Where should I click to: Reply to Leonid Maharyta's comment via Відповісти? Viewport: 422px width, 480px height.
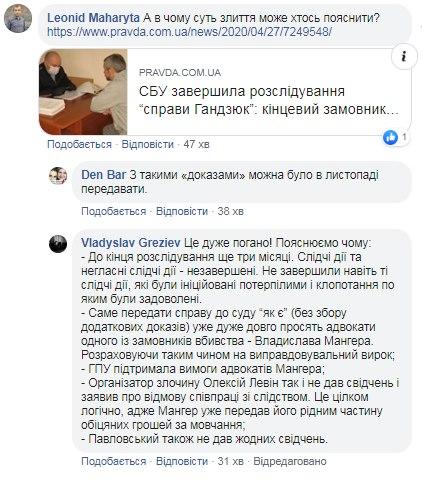coord(148,144)
